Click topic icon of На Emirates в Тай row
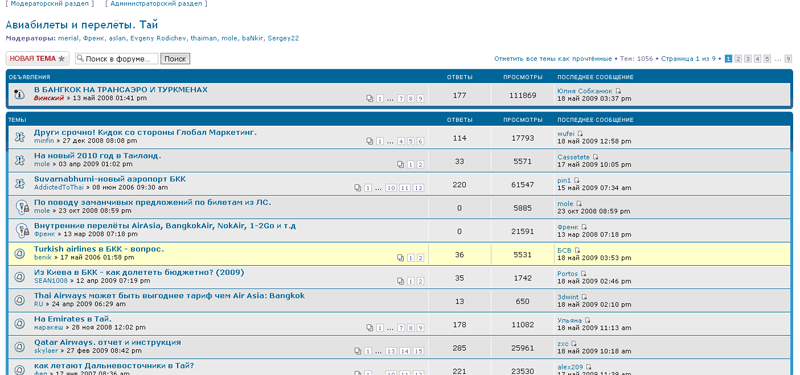 point(19,323)
